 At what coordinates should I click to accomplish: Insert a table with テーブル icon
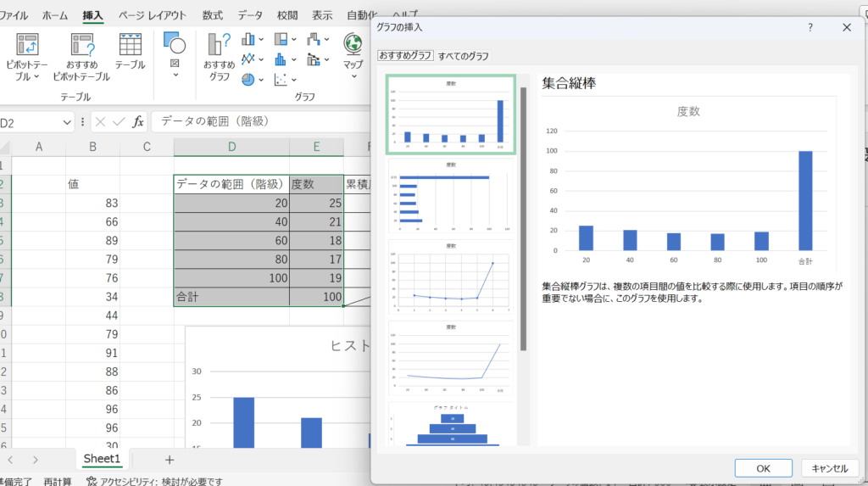click(x=130, y=52)
